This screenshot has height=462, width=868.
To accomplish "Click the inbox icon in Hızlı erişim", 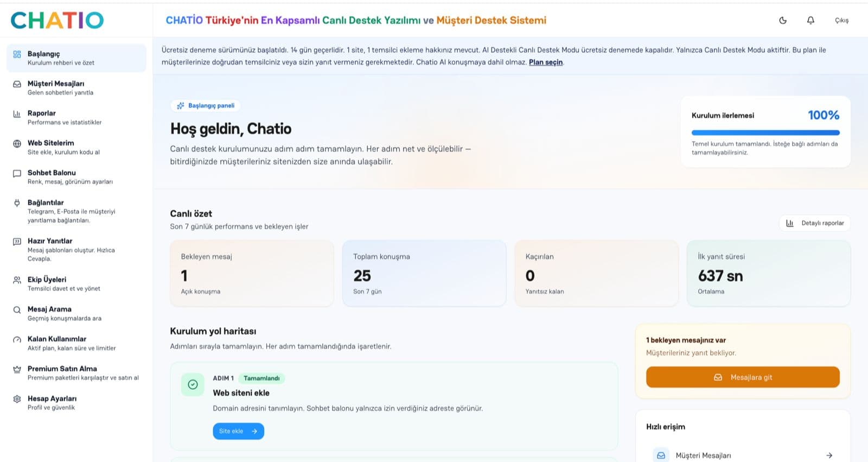I will pos(661,455).
